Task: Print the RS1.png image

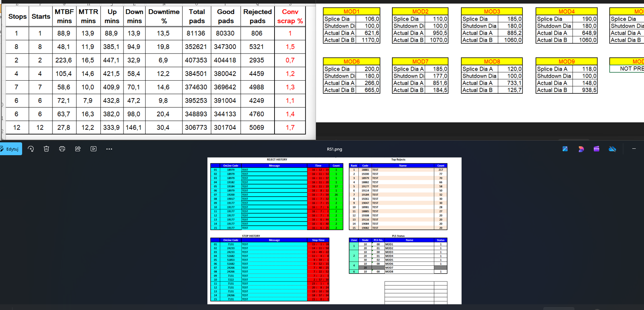Action: click(x=62, y=149)
